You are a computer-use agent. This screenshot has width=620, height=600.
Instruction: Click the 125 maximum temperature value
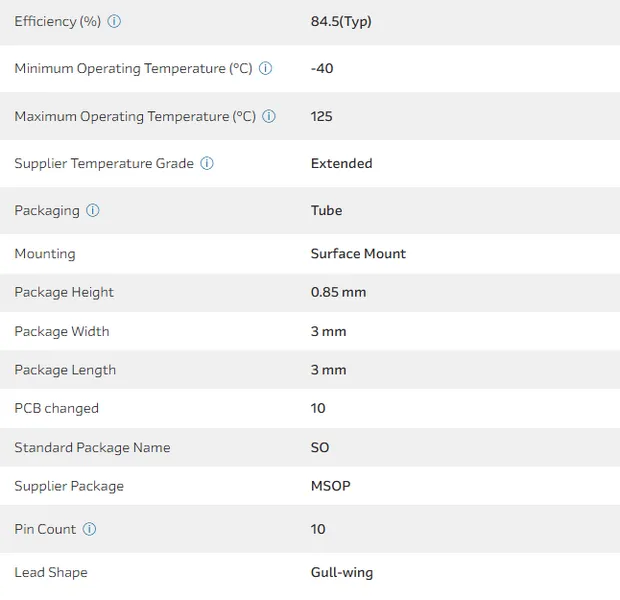tap(321, 116)
